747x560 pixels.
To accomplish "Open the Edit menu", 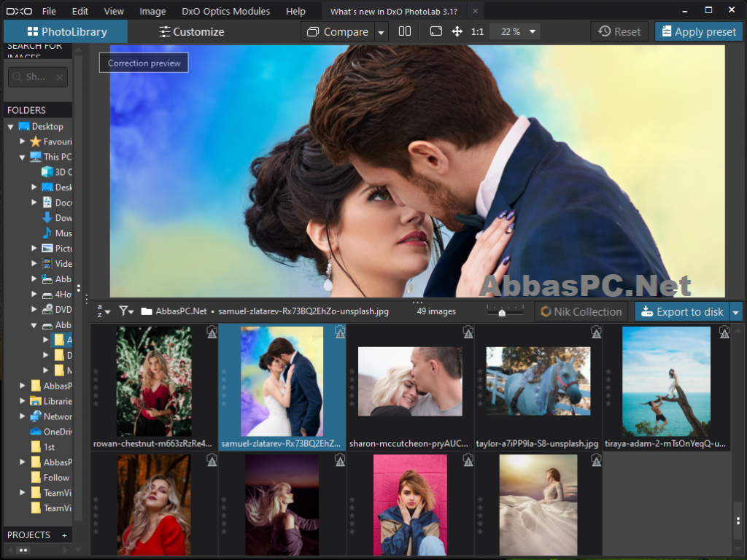I will pos(80,11).
